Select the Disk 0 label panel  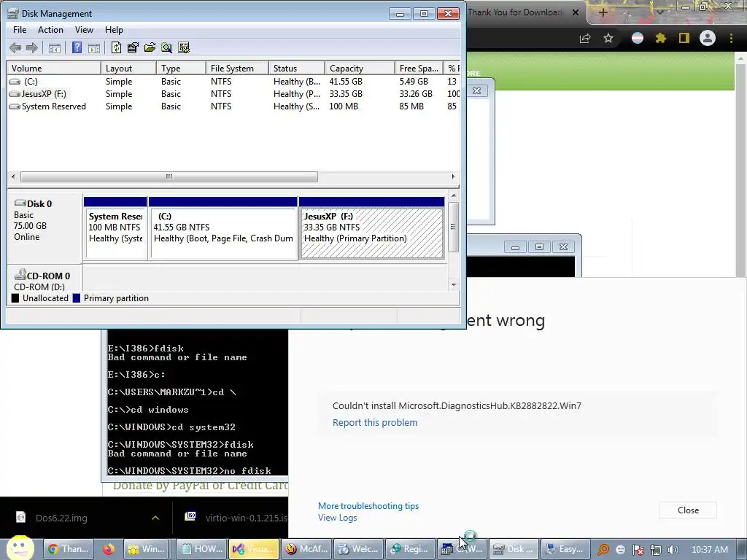point(44,227)
